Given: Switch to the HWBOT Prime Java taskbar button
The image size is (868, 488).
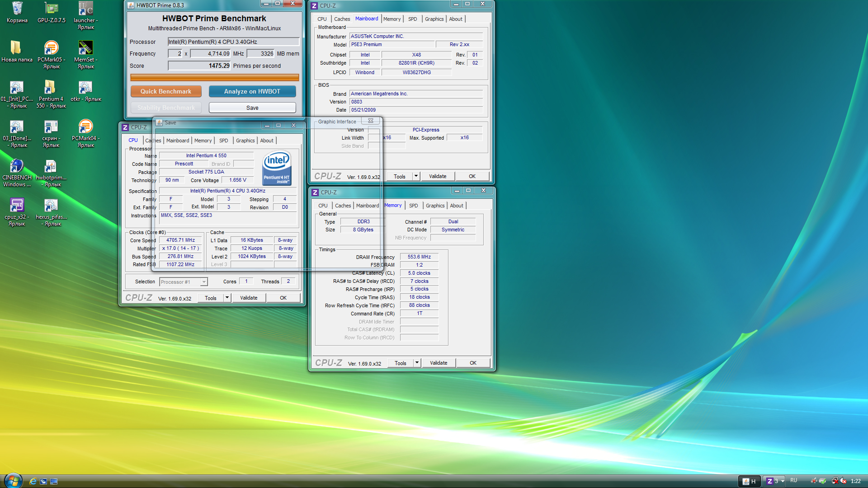Looking at the screenshot, I should pyautogui.click(x=749, y=481).
